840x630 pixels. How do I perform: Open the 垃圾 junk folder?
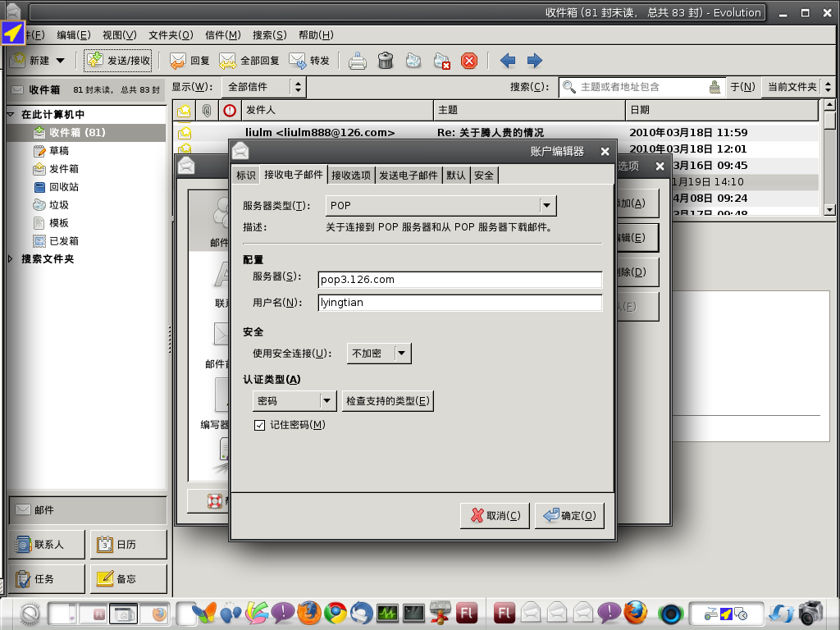tap(52, 204)
